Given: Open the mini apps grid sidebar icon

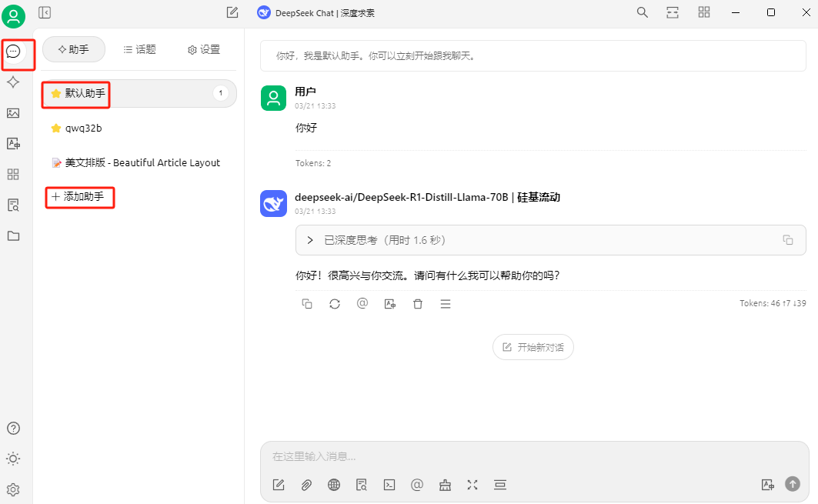Looking at the screenshot, I should coord(13,174).
